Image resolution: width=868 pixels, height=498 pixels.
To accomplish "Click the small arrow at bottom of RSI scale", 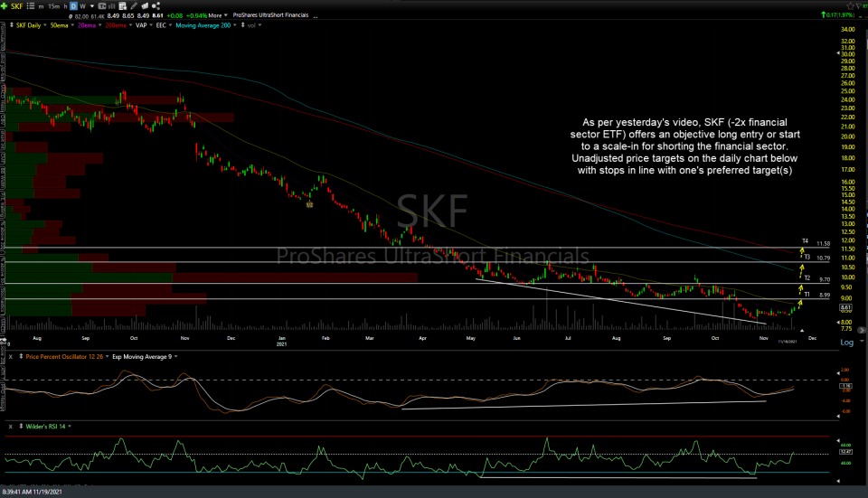I will [x=838, y=481].
